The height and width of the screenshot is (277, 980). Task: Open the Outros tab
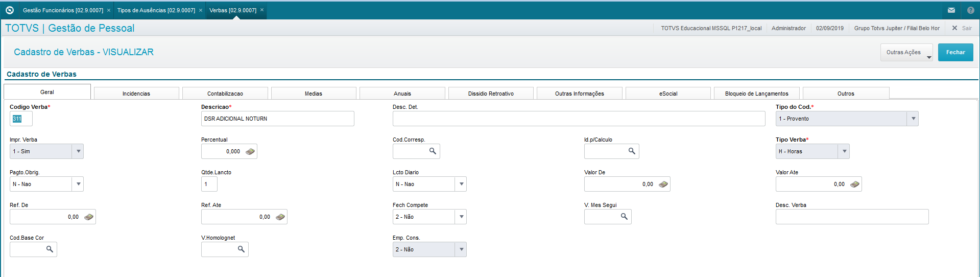coord(846,94)
